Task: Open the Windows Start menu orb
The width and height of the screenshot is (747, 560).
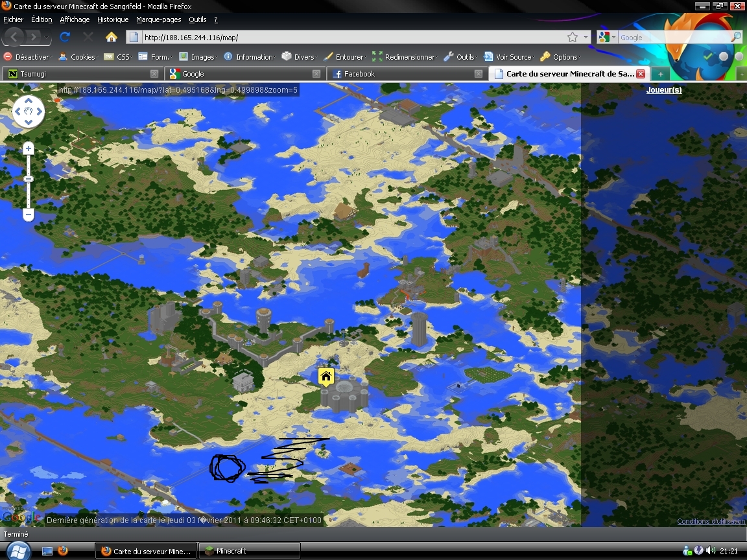Action: click(x=18, y=552)
